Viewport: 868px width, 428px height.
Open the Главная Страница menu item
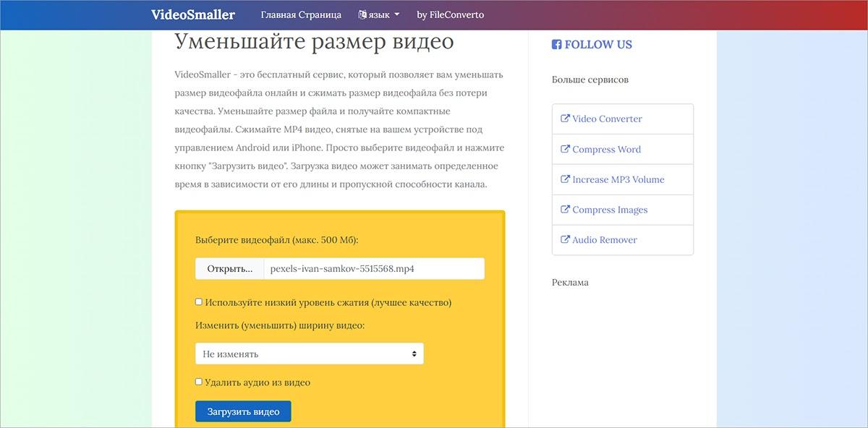click(301, 14)
